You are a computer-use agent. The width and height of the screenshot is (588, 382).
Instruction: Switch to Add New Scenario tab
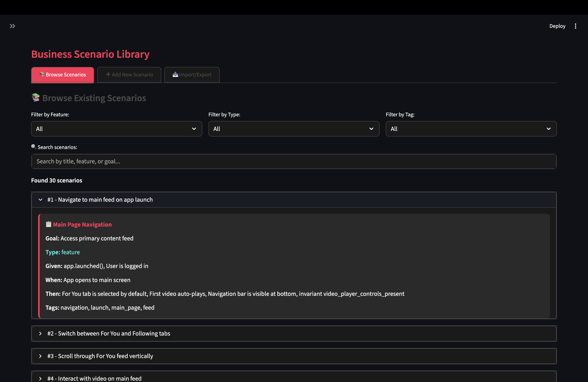129,75
